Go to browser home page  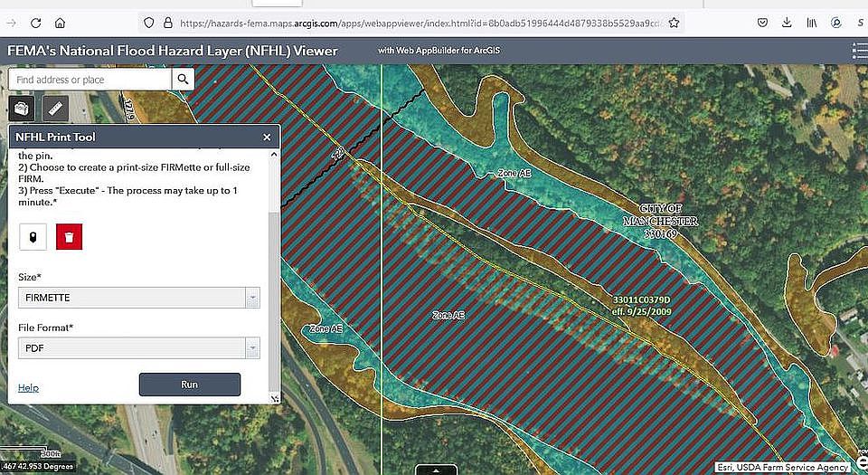[60, 23]
